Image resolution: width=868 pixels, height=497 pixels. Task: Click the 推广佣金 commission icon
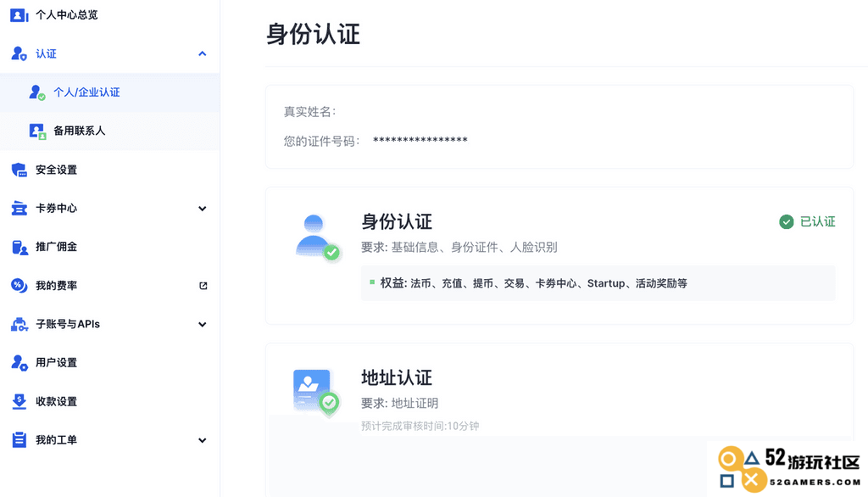19,247
